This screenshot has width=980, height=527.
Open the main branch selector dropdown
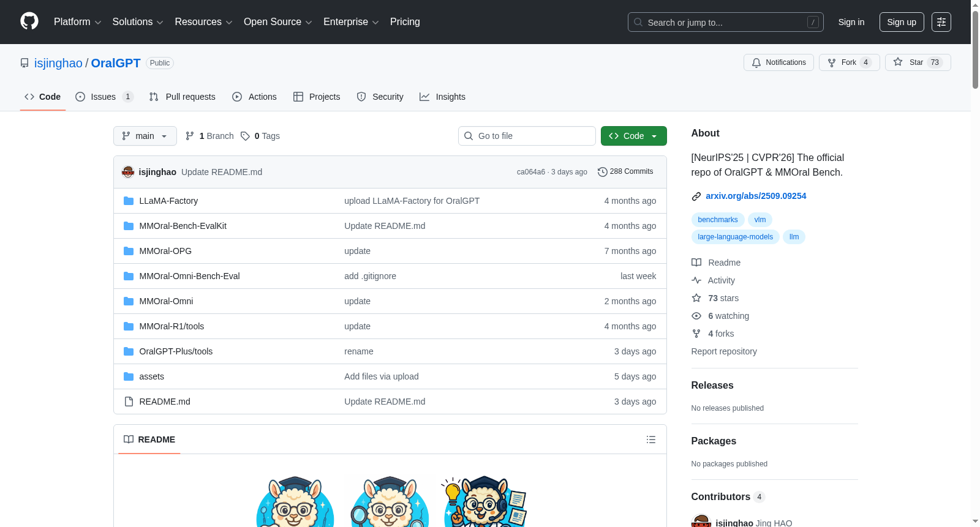coord(145,136)
